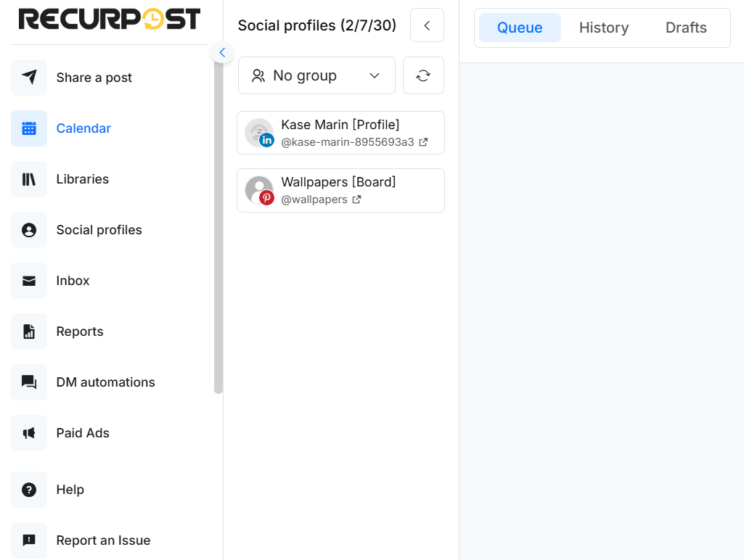744x560 pixels.
Task: View Reports via the sidebar icon
Action: pos(28,332)
